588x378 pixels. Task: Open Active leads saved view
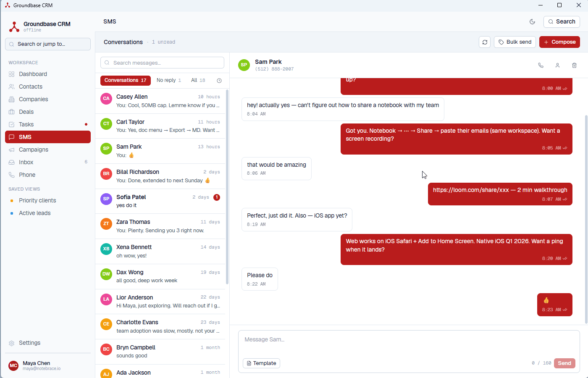click(x=48, y=213)
